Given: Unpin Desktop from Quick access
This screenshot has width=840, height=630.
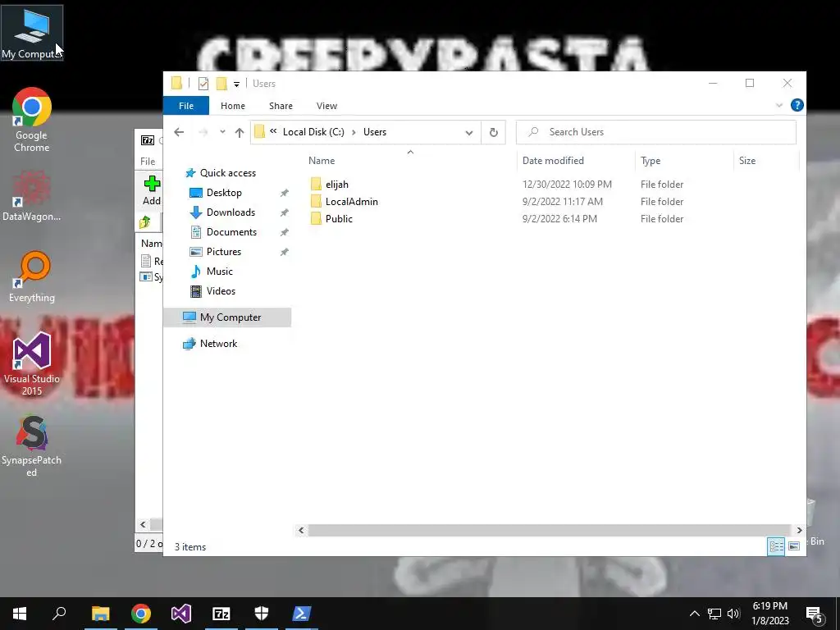Looking at the screenshot, I should point(285,193).
